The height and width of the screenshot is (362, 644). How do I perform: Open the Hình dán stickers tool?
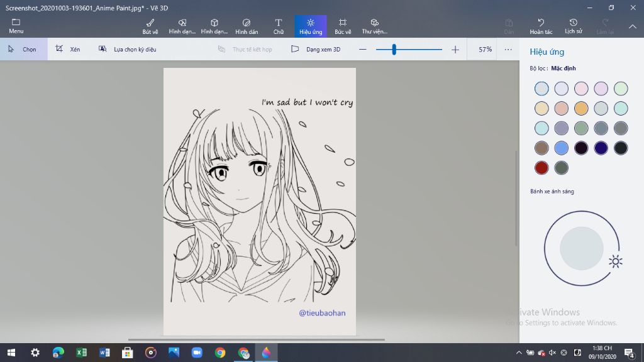point(247,26)
